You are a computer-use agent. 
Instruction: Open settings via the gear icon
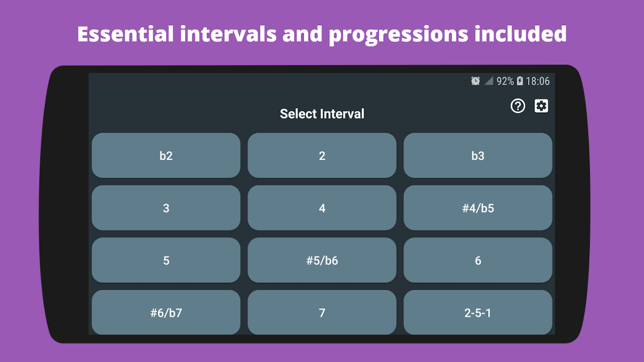[x=541, y=106]
